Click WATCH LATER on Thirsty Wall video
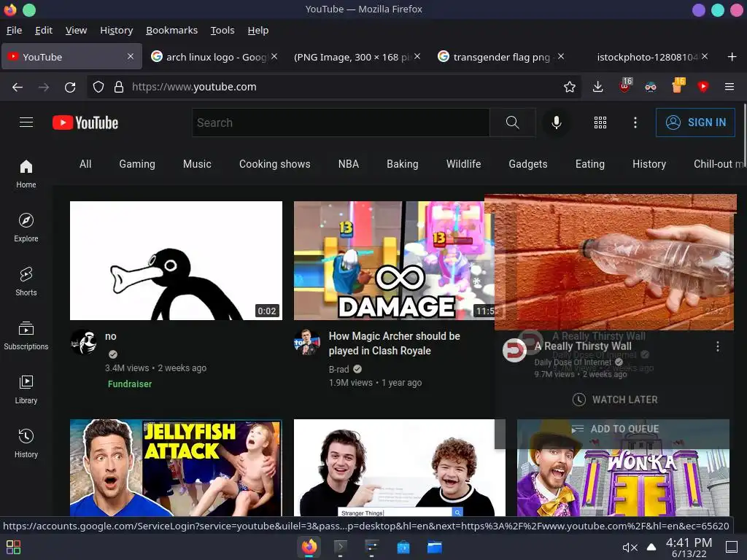Screen dimensions: 747x560 pyautogui.click(x=614, y=400)
